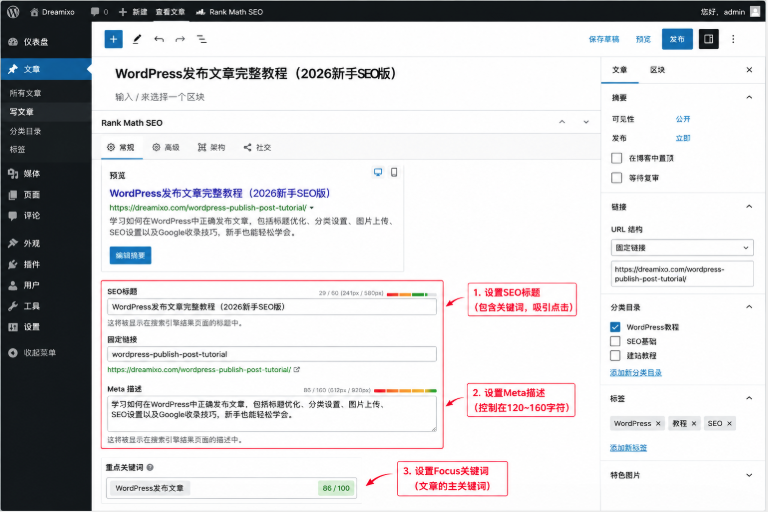Open the Dreamixo site home link
This screenshot has height=512, width=768.
pyautogui.click(x=52, y=12)
